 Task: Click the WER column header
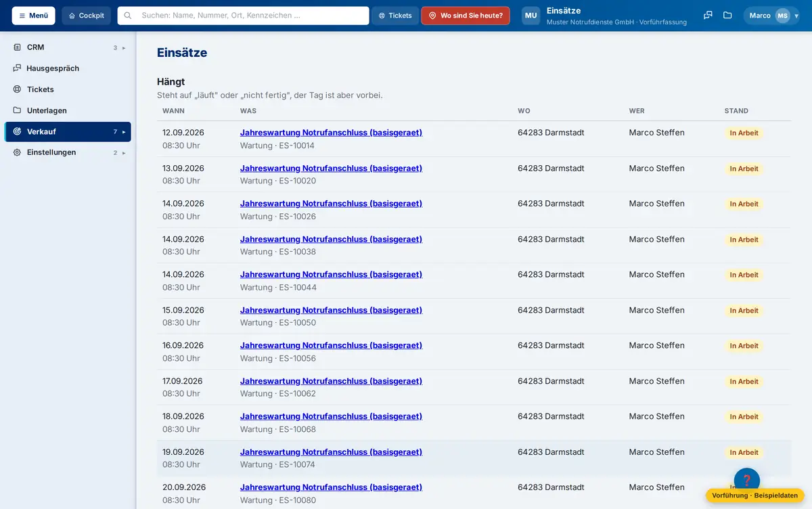click(x=637, y=111)
